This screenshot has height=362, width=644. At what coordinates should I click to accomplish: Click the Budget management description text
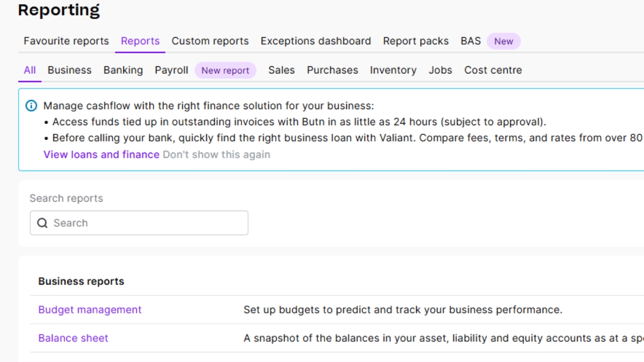point(403,310)
